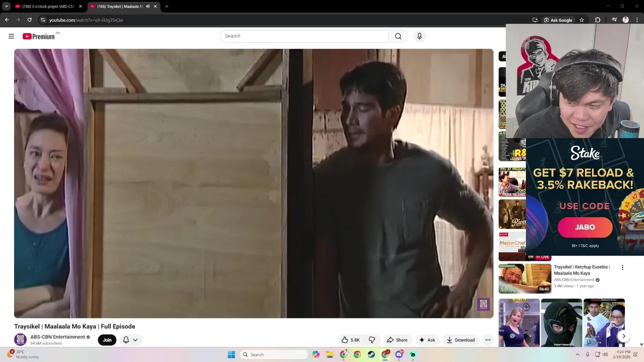Open Chrome profile avatar
The image size is (644, 362).
[x=625, y=20]
